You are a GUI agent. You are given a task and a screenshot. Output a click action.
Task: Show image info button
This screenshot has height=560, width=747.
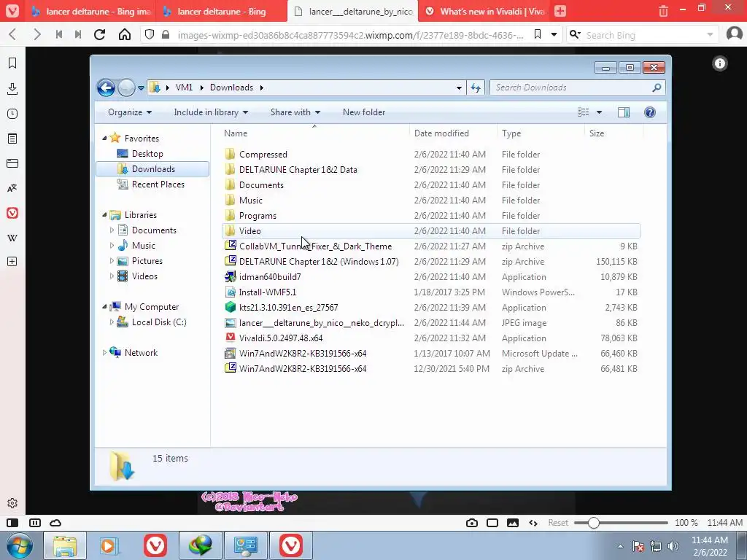point(720,63)
